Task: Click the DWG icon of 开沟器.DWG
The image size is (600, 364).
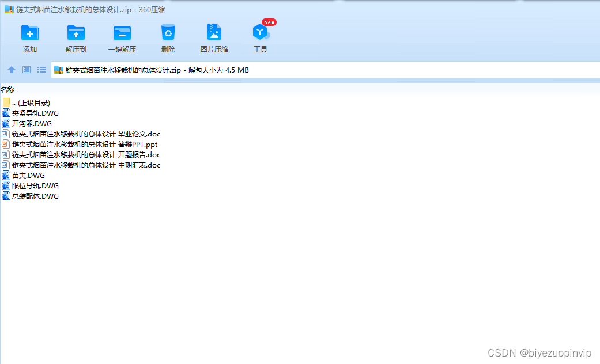Action: tap(6, 123)
